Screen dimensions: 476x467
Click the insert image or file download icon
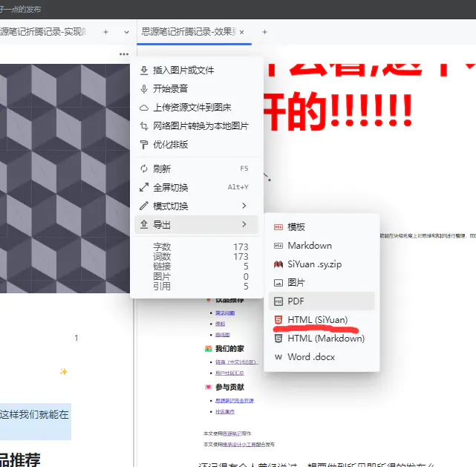(144, 71)
